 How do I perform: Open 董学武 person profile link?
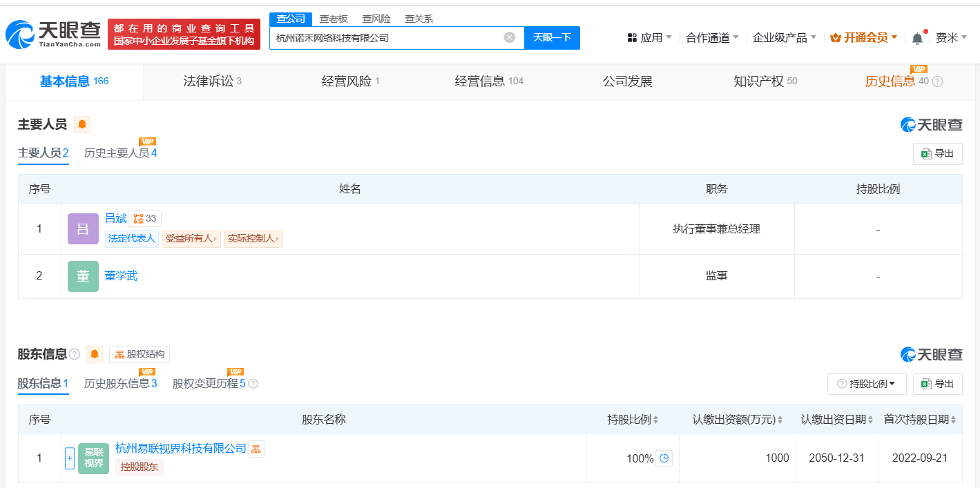(x=121, y=276)
